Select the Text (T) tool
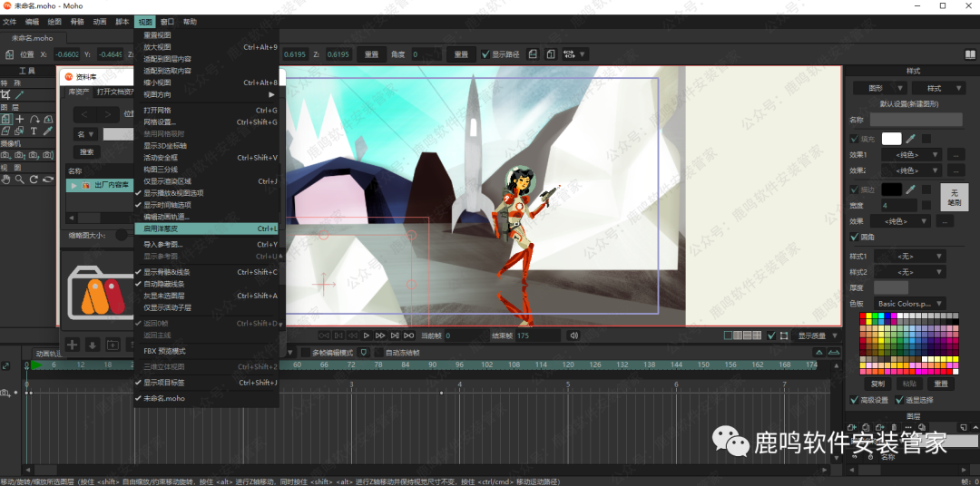Viewport: 980px width, 486px height. (x=34, y=131)
